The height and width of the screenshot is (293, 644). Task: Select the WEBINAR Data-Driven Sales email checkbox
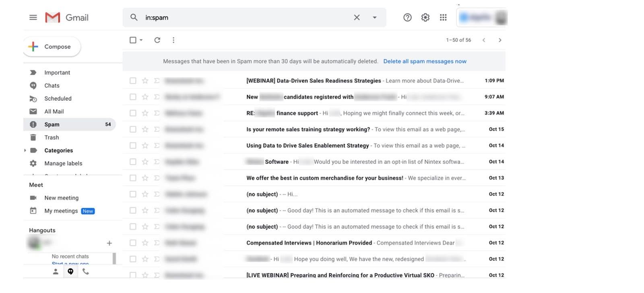click(x=133, y=80)
